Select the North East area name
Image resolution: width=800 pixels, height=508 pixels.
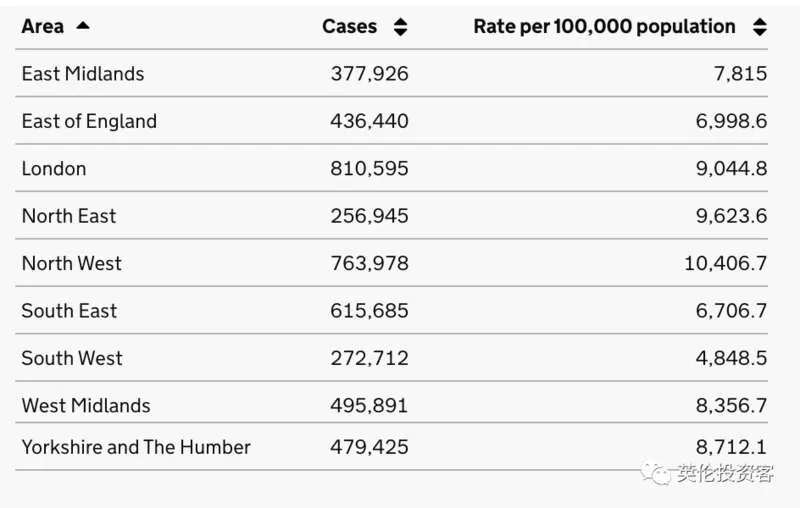pos(69,216)
